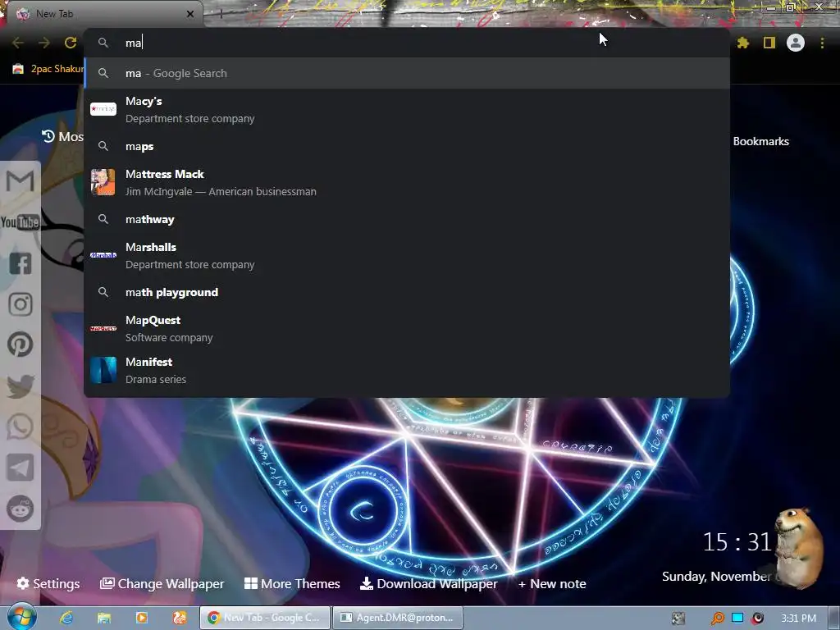This screenshot has height=630, width=840.
Task: Open the Telegram sidebar shortcut
Action: click(x=21, y=468)
